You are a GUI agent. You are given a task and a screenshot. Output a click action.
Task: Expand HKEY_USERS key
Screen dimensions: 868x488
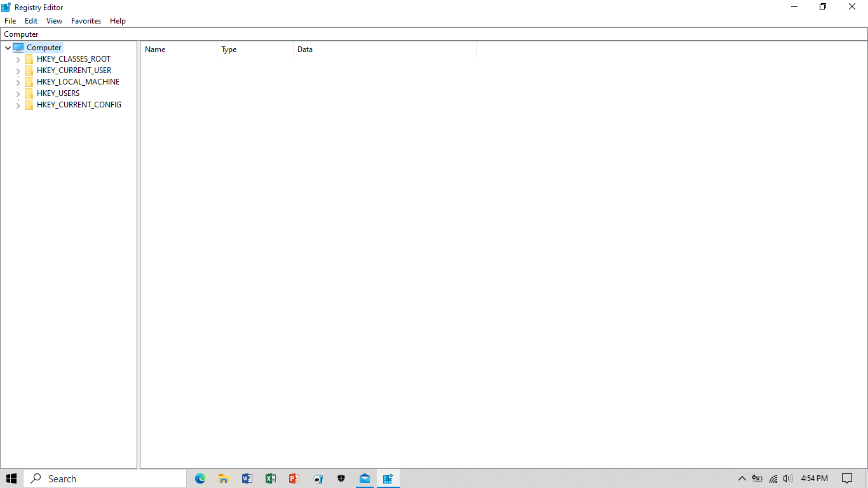[18, 93]
